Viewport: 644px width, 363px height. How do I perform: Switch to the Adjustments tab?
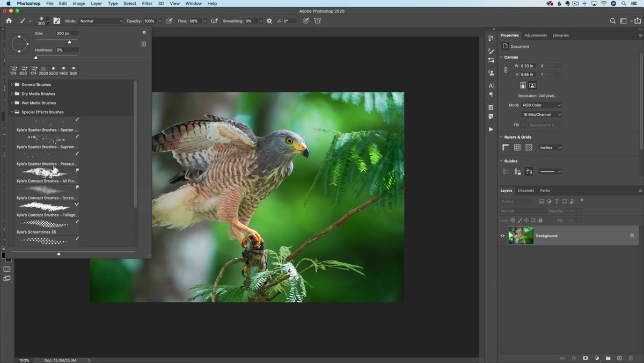(x=536, y=35)
